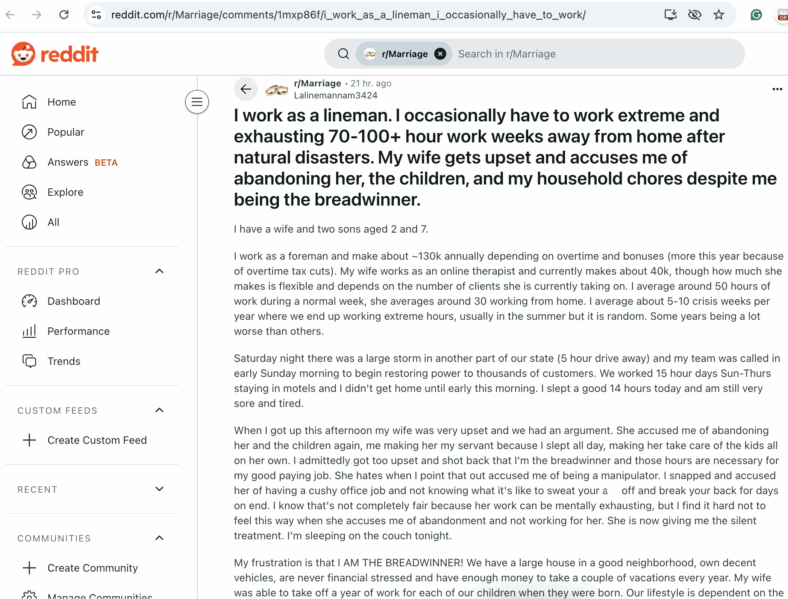The height and width of the screenshot is (599, 788).
Task: Click the Reddit logo
Action: tap(55, 54)
